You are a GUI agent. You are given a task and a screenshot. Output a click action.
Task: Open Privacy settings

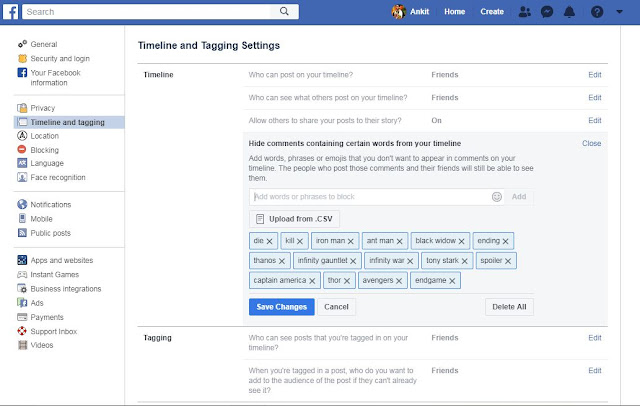[42, 108]
